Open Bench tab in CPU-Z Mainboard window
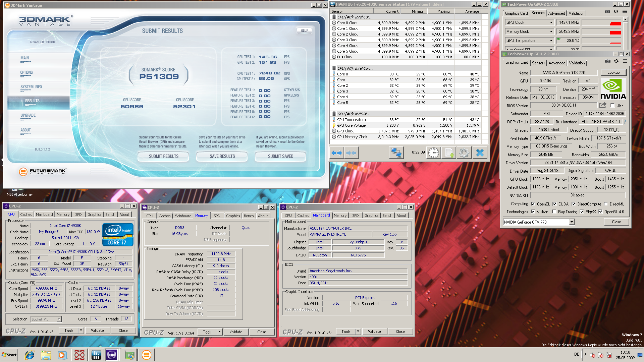This screenshot has width=644, height=362. pyautogui.click(x=387, y=216)
